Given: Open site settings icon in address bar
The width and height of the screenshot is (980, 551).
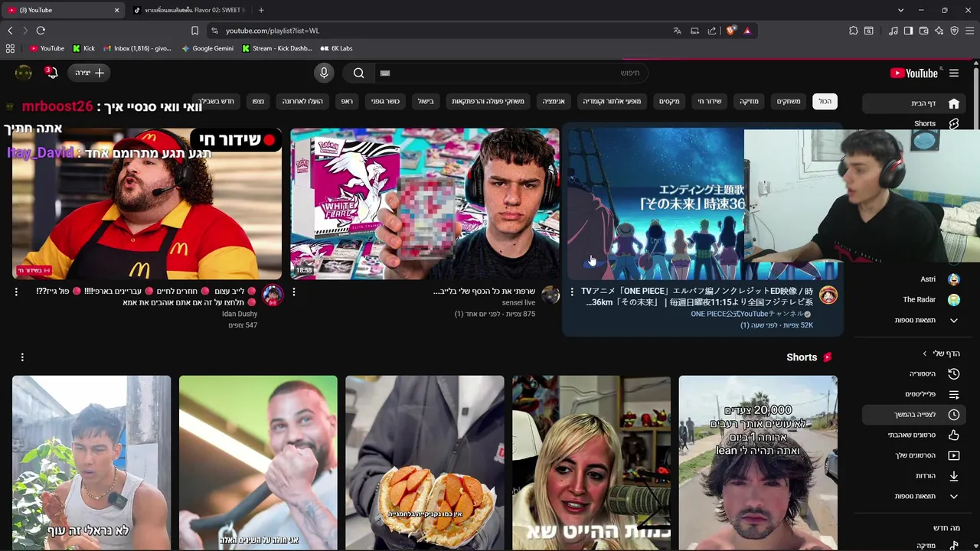Looking at the screenshot, I should tap(214, 31).
